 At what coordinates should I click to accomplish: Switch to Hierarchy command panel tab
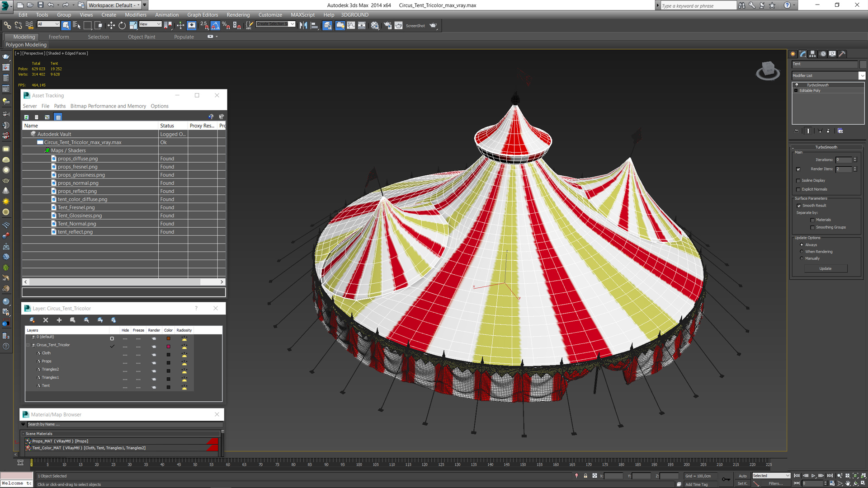coord(812,54)
